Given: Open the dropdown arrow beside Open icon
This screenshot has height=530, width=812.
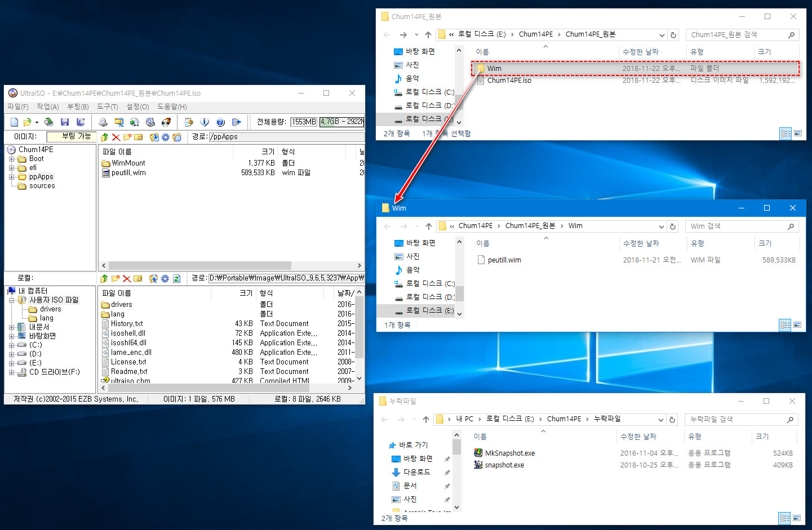Looking at the screenshot, I should tap(37, 122).
